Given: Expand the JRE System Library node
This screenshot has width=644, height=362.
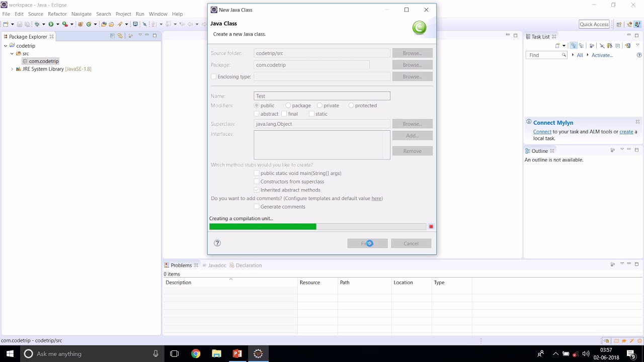Looking at the screenshot, I should point(12,69).
